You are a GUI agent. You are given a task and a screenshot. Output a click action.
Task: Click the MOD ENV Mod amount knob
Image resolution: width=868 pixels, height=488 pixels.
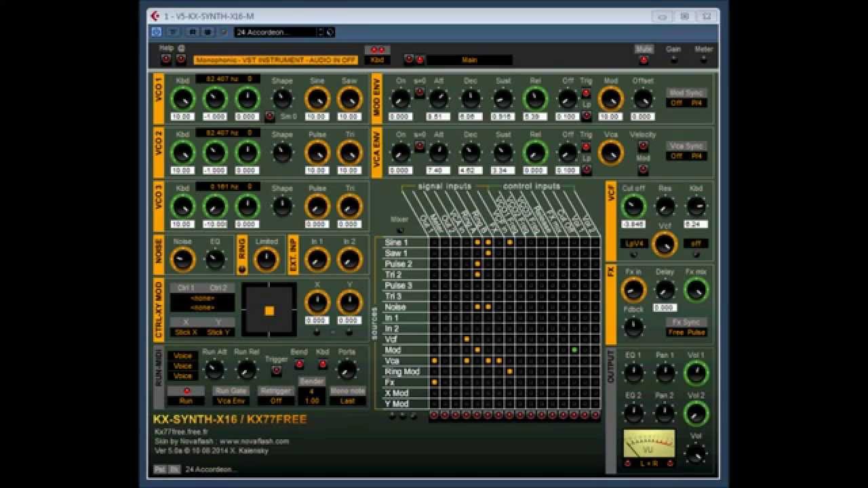(610, 99)
